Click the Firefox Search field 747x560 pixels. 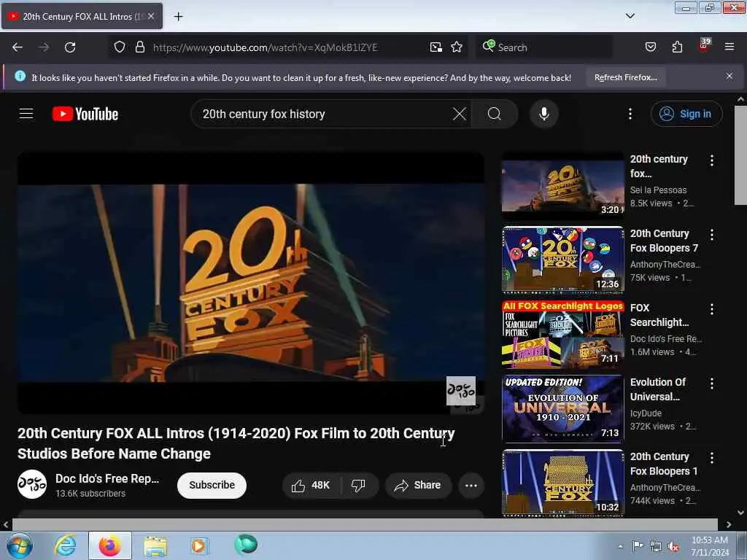[544, 47]
